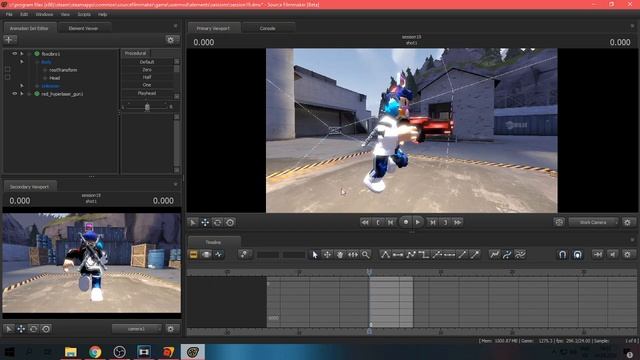Apply spline tangent to keys
This screenshot has height=360, width=640.
385,255
